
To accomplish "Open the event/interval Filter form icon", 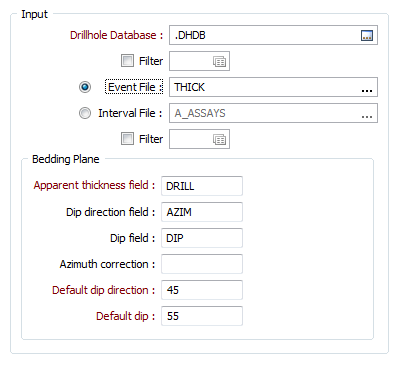I will point(219,139).
